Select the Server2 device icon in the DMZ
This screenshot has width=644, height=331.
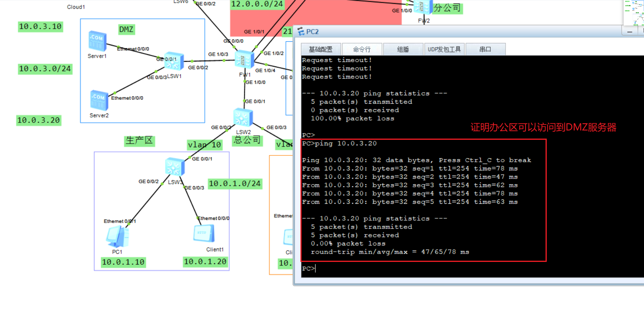(99, 100)
